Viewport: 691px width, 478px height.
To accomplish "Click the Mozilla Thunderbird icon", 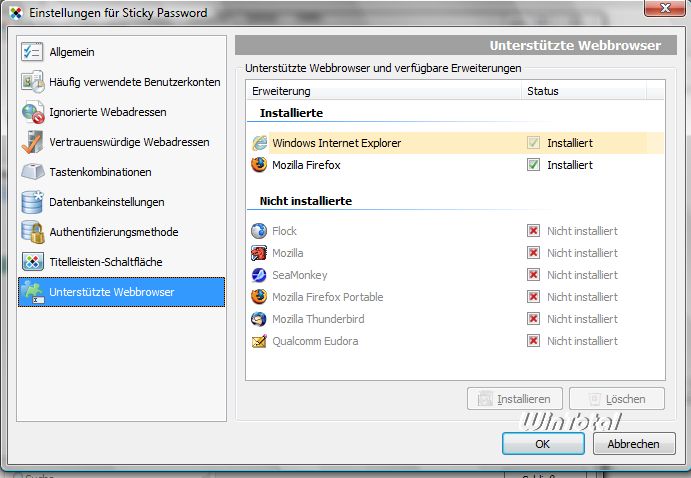I will [x=259, y=319].
